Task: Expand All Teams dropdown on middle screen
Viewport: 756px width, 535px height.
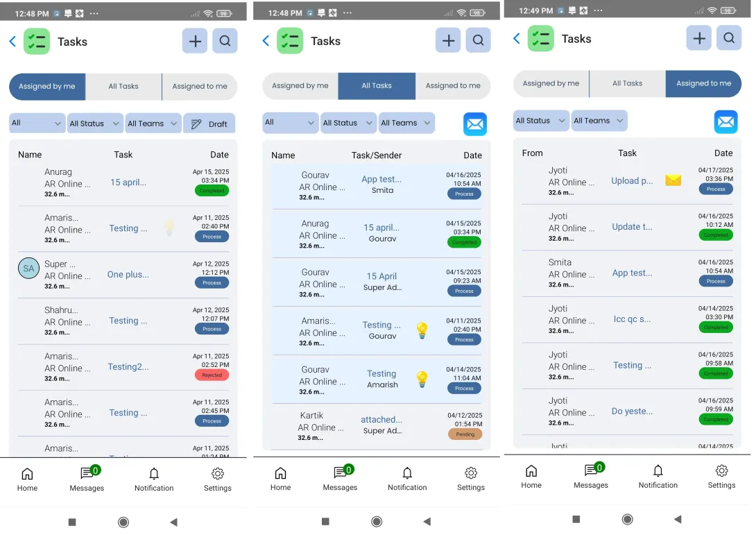Action: pos(406,123)
